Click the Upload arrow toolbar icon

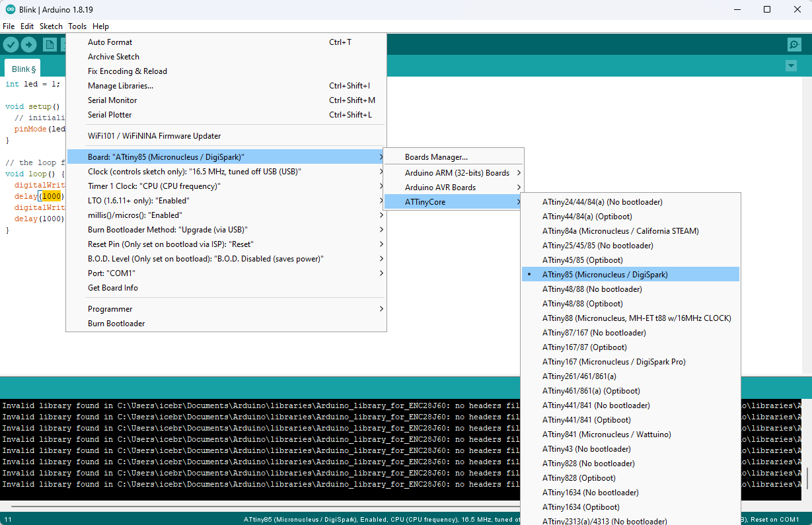tap(28, 44)
